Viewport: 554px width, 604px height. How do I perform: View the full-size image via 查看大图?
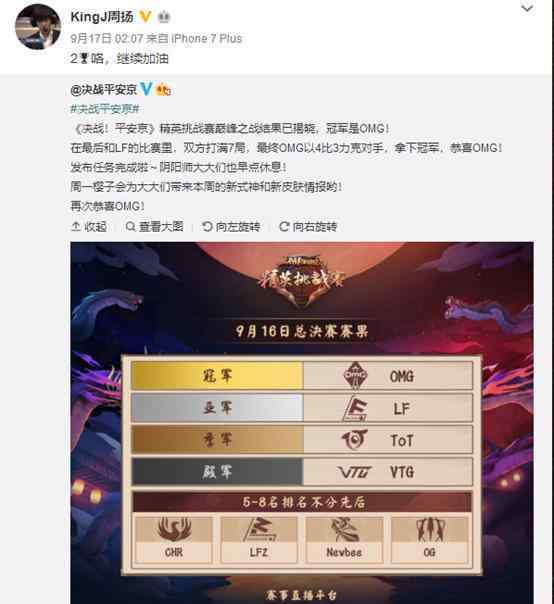(x=154, y=226)
